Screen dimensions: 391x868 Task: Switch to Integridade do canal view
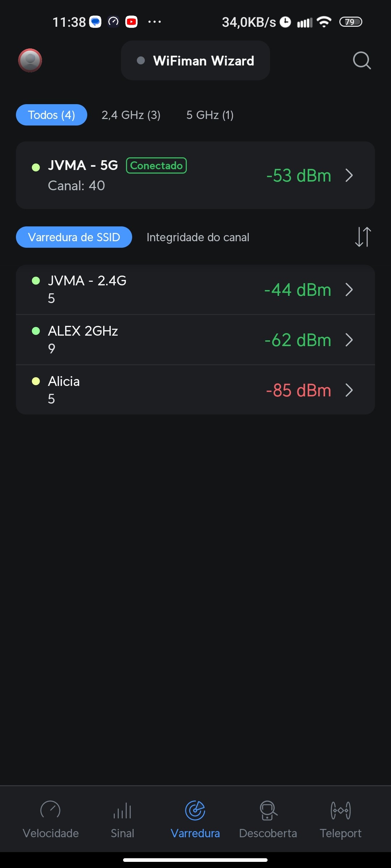[198, 237]
